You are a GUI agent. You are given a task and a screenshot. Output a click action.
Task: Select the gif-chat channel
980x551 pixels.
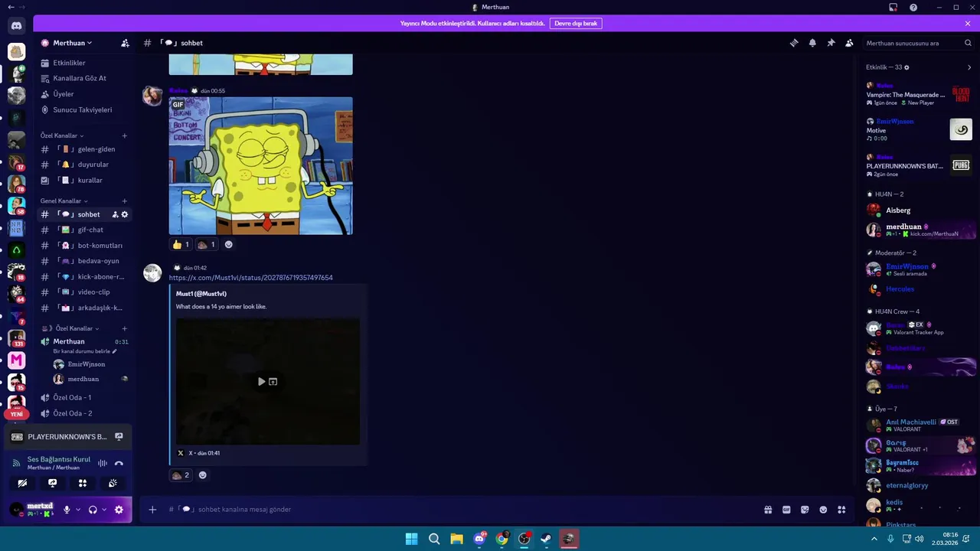coord(84,230)
